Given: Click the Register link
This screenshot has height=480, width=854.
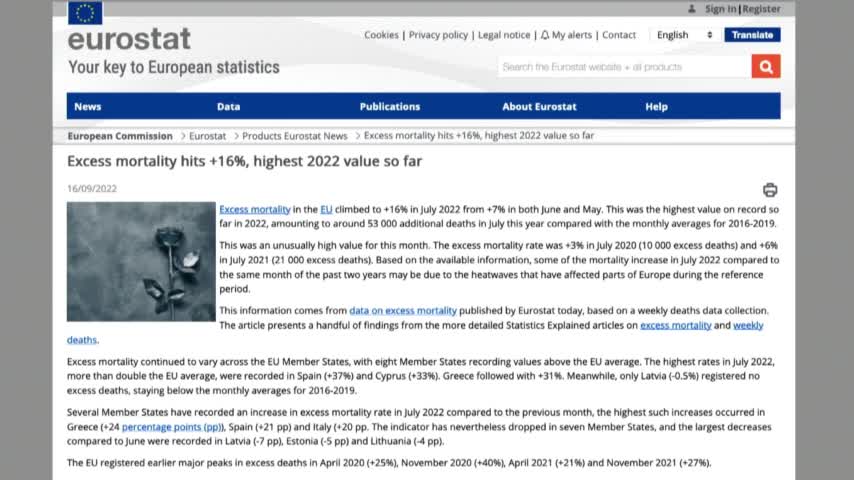Looking at the screenshot, I should (x=761, y=9).
